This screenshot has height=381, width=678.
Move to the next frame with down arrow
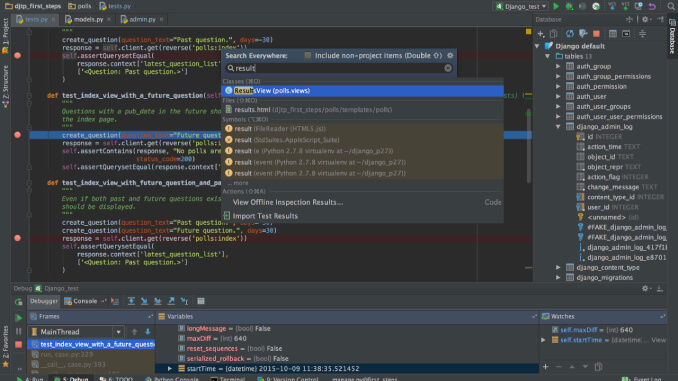147,332
